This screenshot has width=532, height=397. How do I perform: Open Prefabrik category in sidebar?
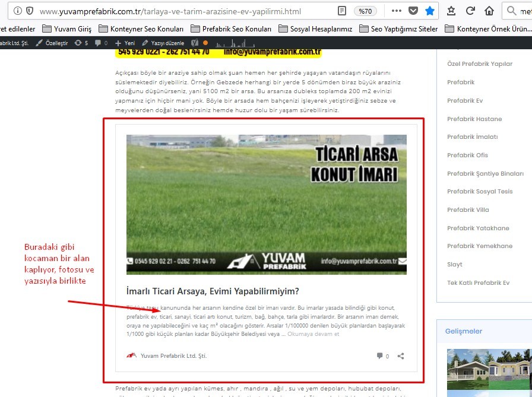(461, 82)
